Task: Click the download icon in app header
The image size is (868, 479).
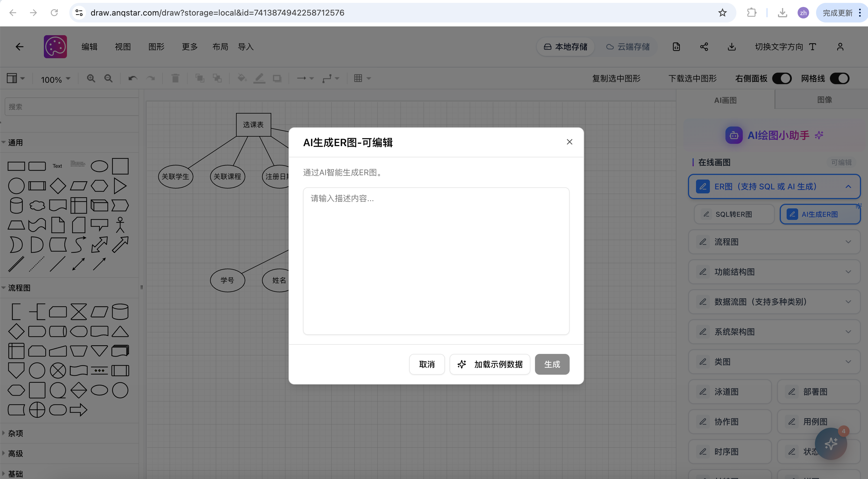Action: pyautogui.click(x=732, y=47)
